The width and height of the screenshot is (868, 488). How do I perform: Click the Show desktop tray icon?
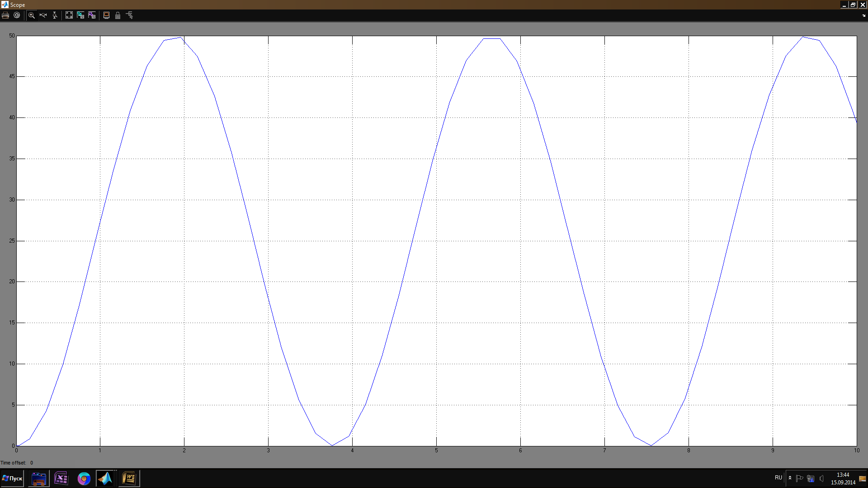[x=863, y=479]
